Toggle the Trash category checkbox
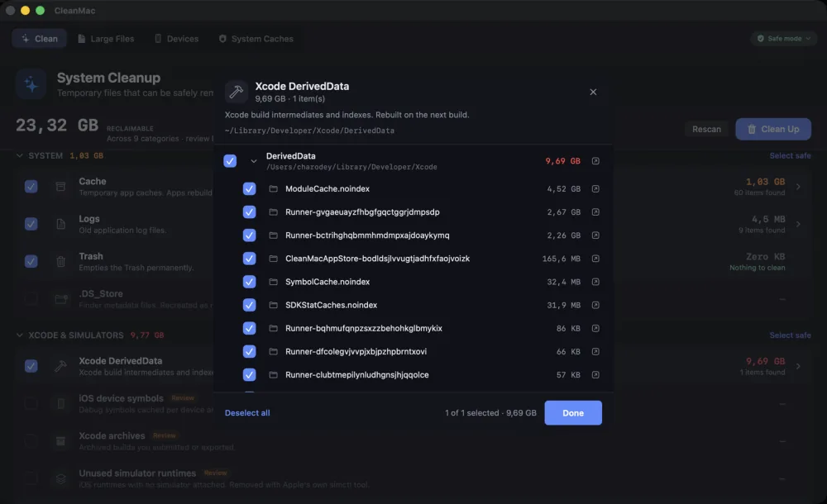Screen dimensions: 827x504 [x=31, y=261]
